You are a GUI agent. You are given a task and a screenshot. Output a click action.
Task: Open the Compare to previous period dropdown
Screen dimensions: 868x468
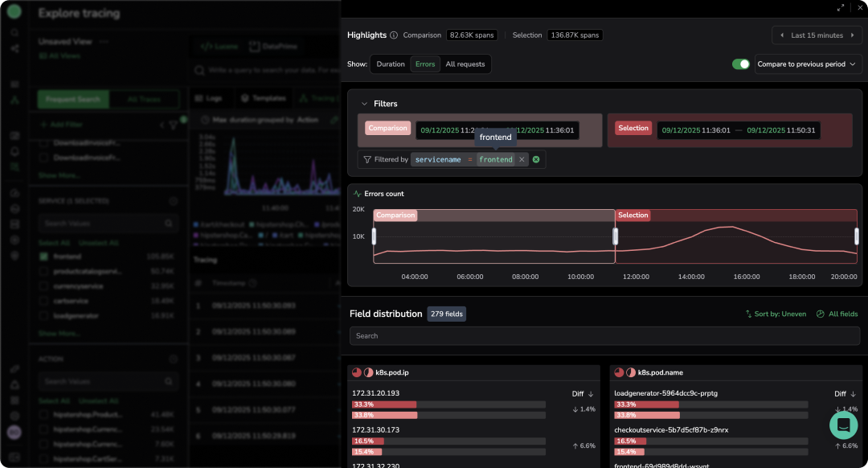pyautogui.click(x=808, y=64)
